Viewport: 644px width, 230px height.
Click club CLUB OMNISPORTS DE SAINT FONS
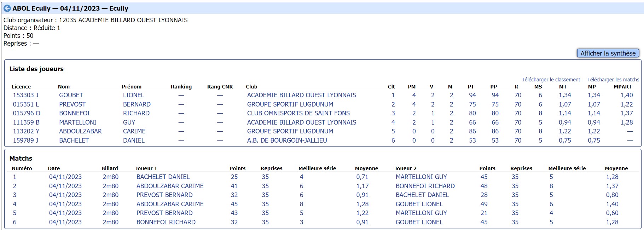(298, 113)
